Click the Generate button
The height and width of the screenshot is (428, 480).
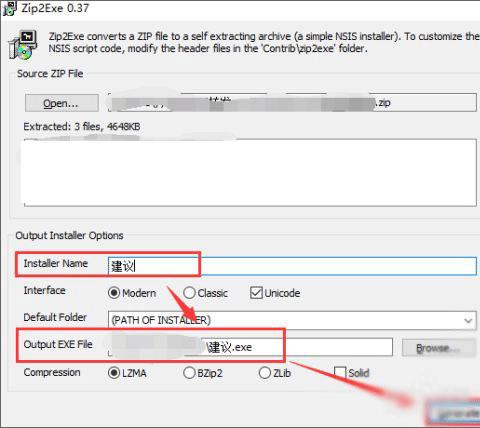coord(454,413)
